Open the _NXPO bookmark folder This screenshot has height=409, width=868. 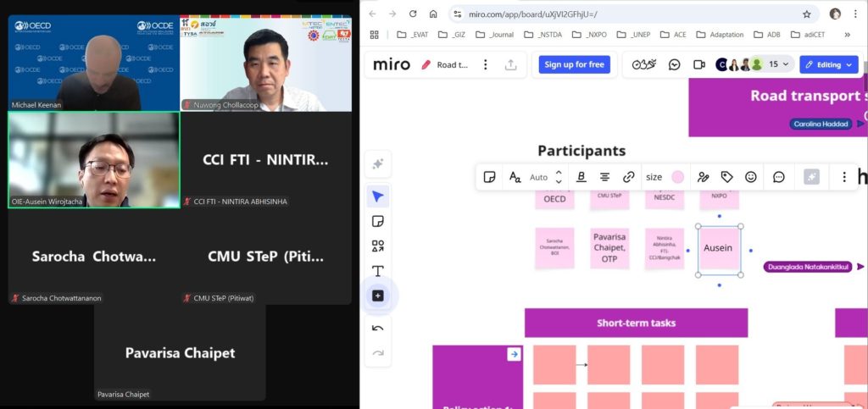click(x=590, y=35)
